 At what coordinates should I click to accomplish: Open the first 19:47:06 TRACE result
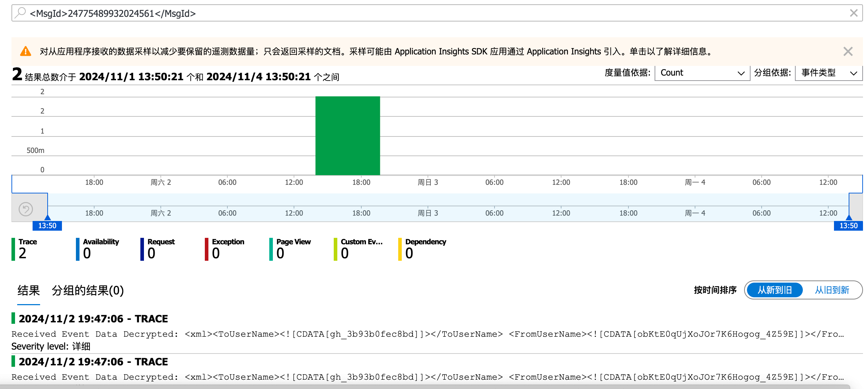coord(93,319)
